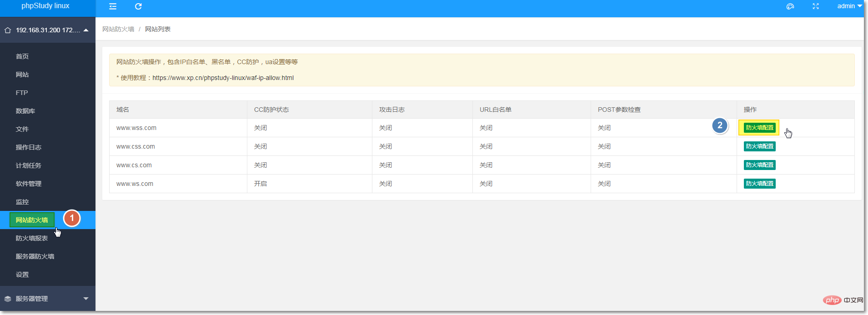Image resolution: width=868 pixels, height=315 pixels.
Task: Click the phpStudy linux logo title
Action: [x=45, y=6]
